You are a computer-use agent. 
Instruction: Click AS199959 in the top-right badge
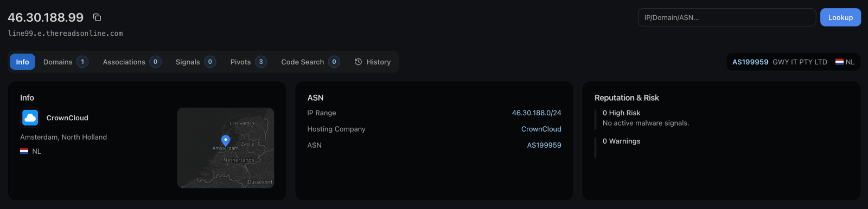click(x=750, y=62)
